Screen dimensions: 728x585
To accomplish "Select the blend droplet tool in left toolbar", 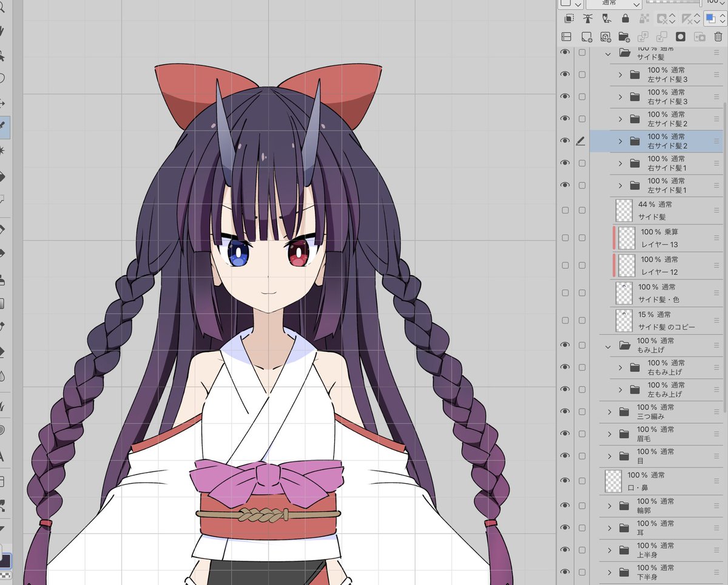I will click(2, 376).
